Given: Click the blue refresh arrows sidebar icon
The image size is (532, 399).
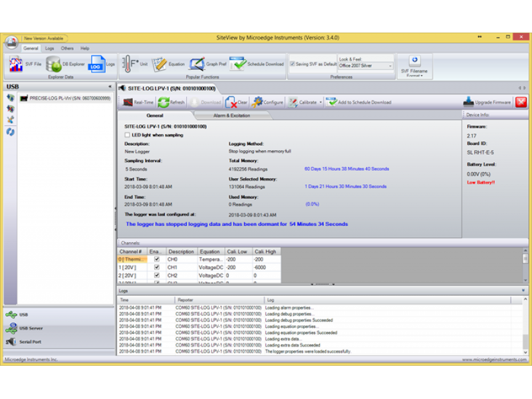Looking at the screenshot, I should (x=11, y=132).
